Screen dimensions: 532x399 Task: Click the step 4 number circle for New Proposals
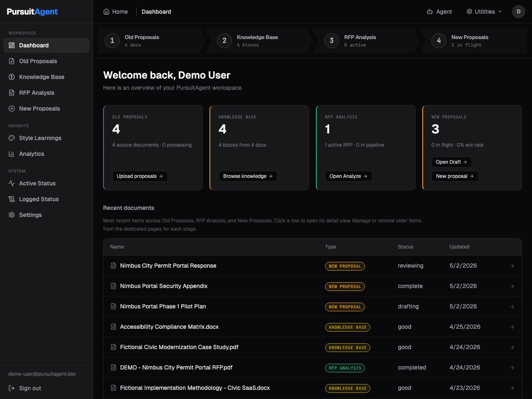click(x=439, y=41)
